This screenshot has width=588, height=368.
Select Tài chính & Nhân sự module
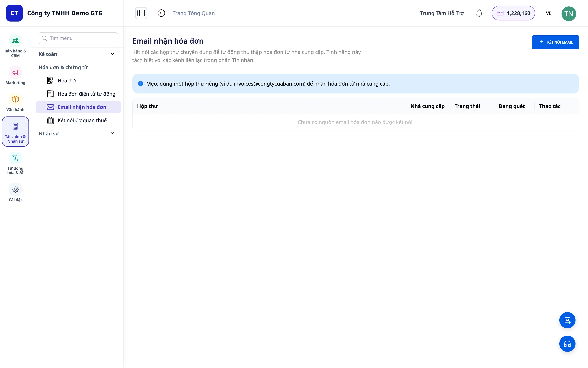point(15,131)
